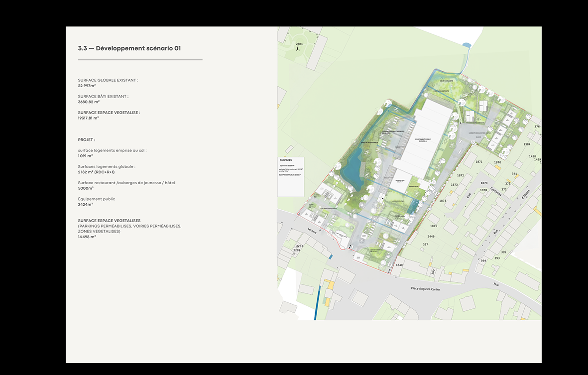Click the label "Équipement public" in text column
Viewport: 588px width, 375px height.
click(97, 199)
